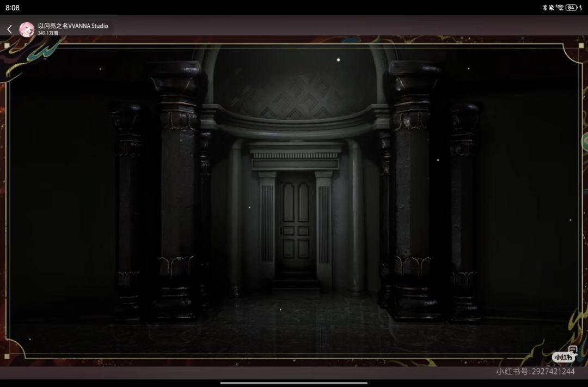Open the pink-haired profile avatar
The width and height of the screenshot is (588, 387).
(27, 29)
